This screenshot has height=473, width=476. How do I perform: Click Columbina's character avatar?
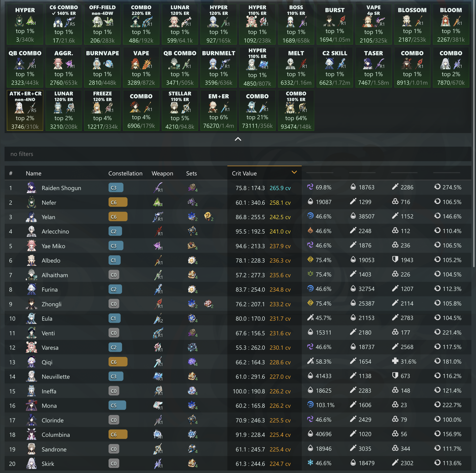[32, 435]
